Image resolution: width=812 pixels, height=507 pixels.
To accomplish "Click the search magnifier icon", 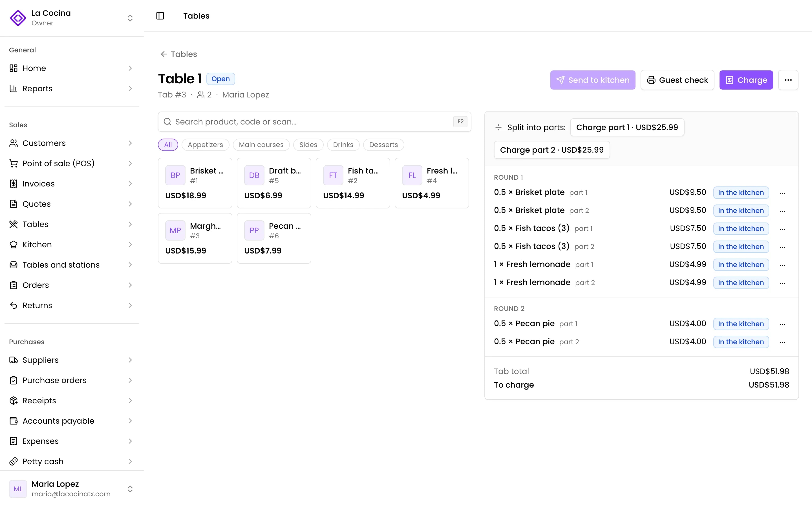I will pos(167,122).
